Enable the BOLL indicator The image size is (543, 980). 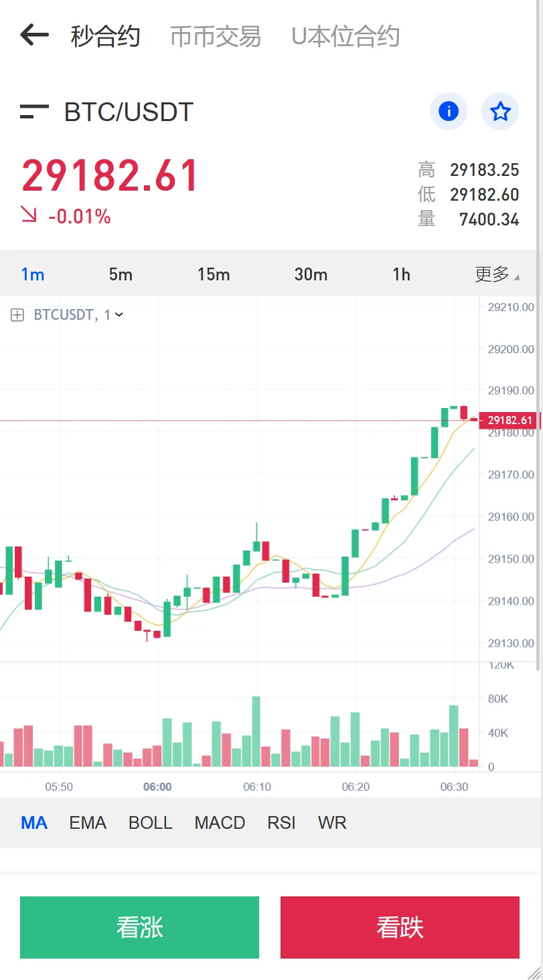tap(151, 823)
